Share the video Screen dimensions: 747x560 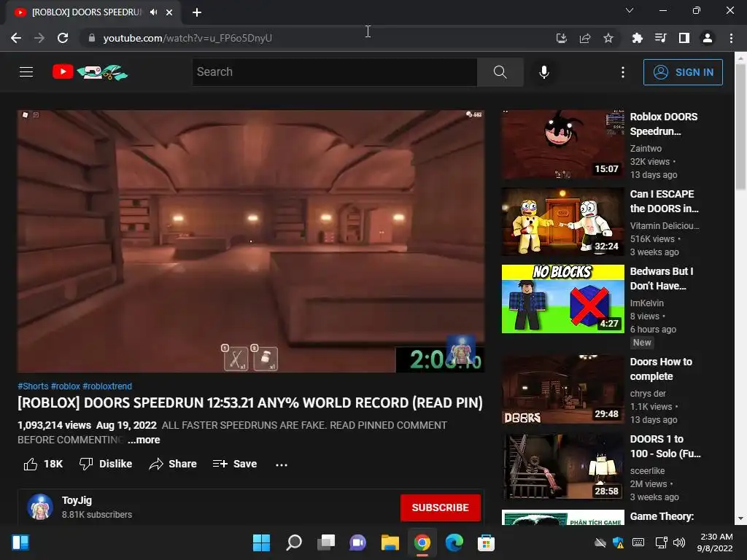[173, 464]
